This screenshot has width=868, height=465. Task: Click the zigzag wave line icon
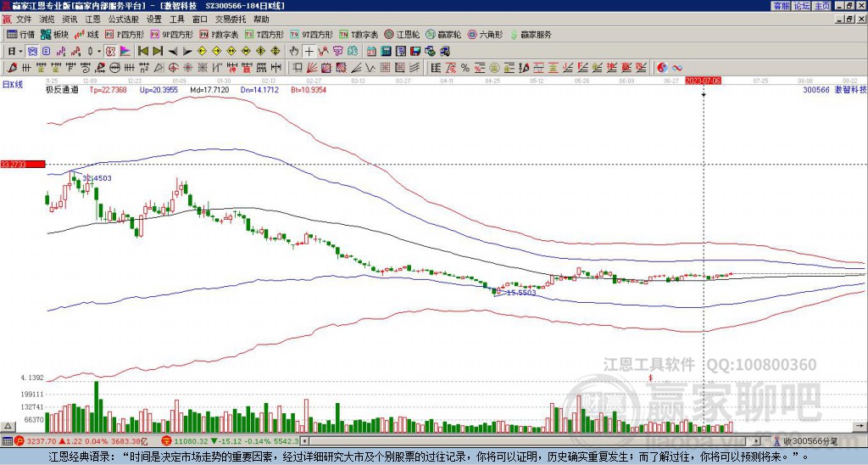click(x=370, y=68)
